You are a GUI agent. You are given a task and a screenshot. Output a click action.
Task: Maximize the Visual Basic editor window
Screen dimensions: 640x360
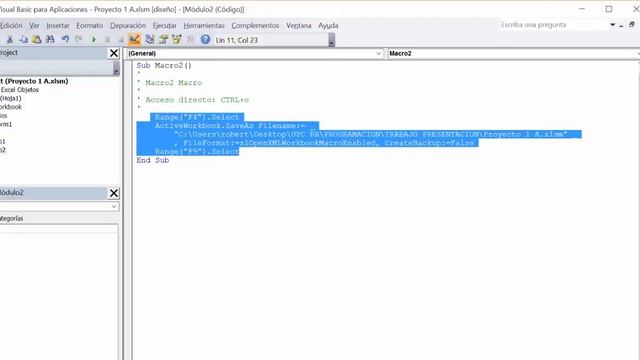pos(609,9)
